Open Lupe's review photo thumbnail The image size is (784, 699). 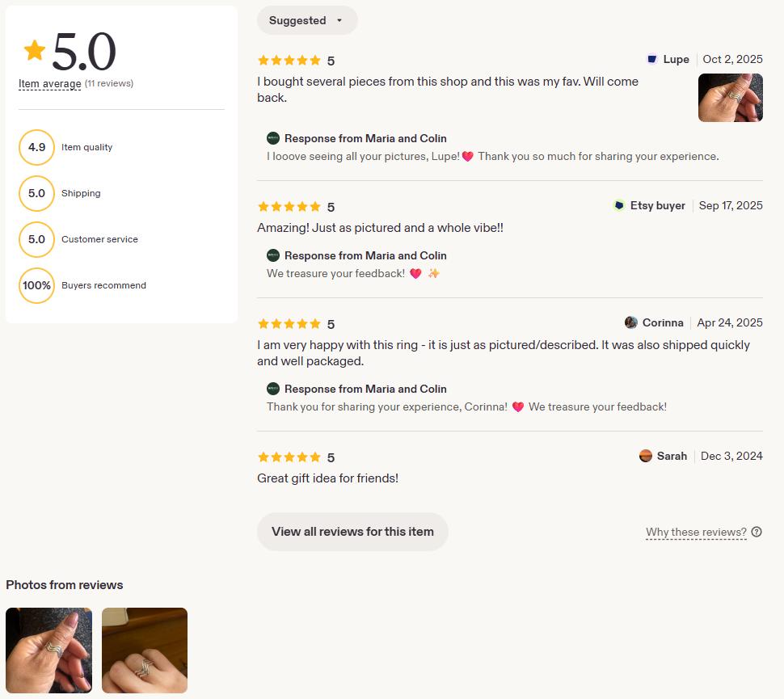click(x=730, y=98)
